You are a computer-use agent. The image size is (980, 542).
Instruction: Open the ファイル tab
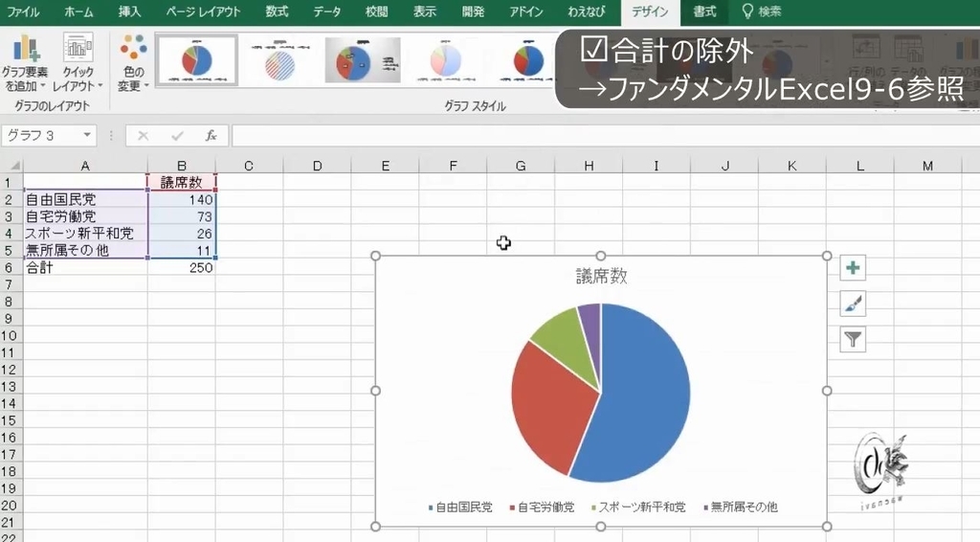(23, 11)
